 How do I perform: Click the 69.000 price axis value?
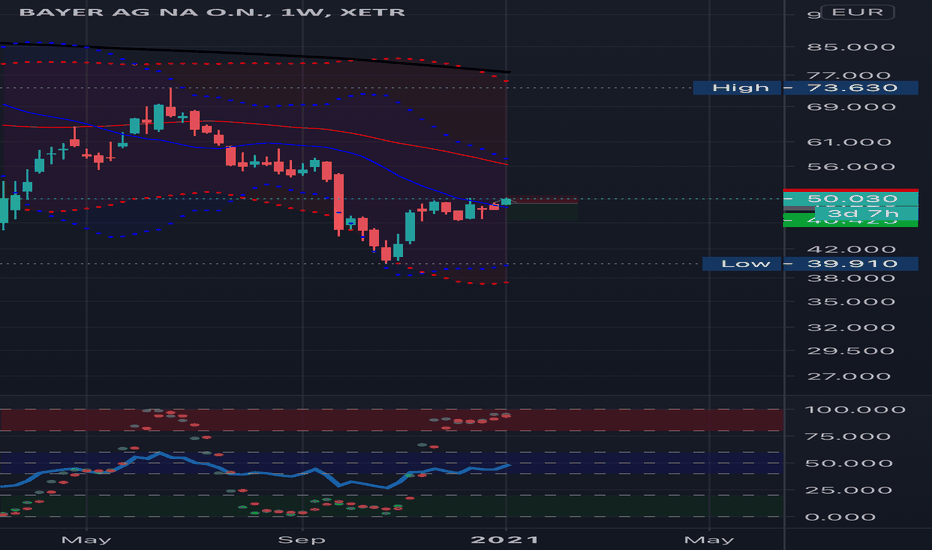851,107
